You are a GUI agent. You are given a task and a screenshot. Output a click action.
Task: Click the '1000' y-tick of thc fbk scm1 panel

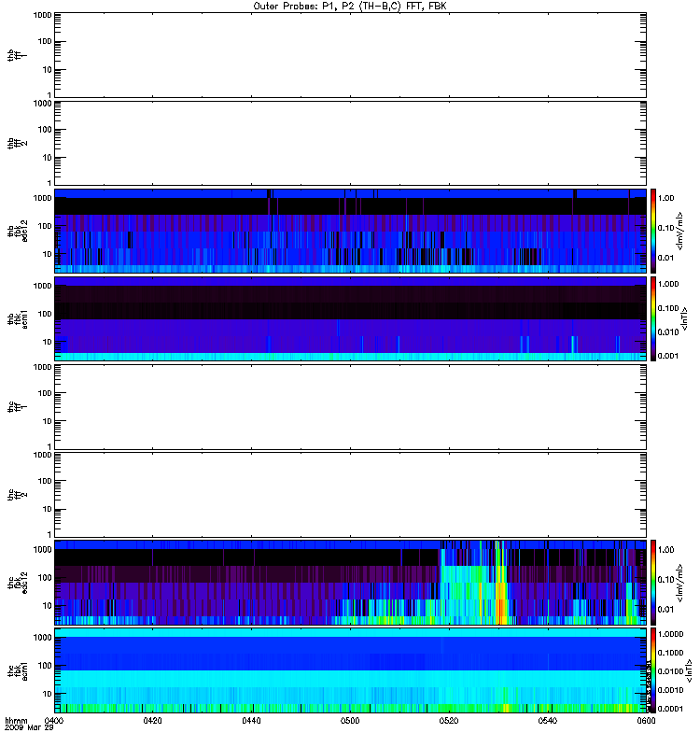coord(42,638)
